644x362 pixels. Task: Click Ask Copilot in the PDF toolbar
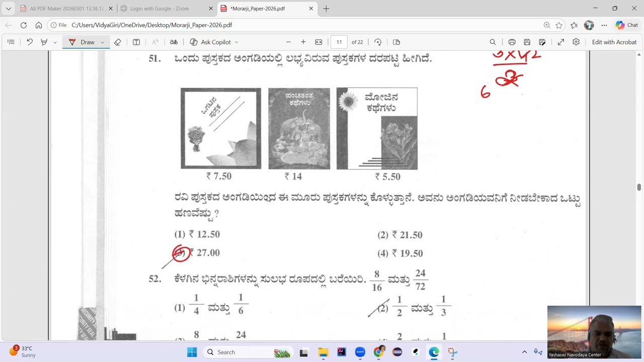click(210, 42)
